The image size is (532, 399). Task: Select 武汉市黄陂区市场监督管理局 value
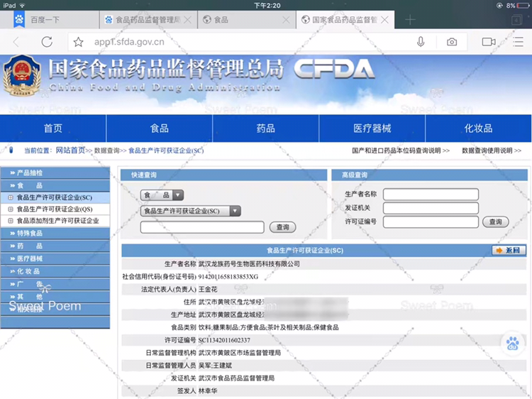click(x=240, y=353)
